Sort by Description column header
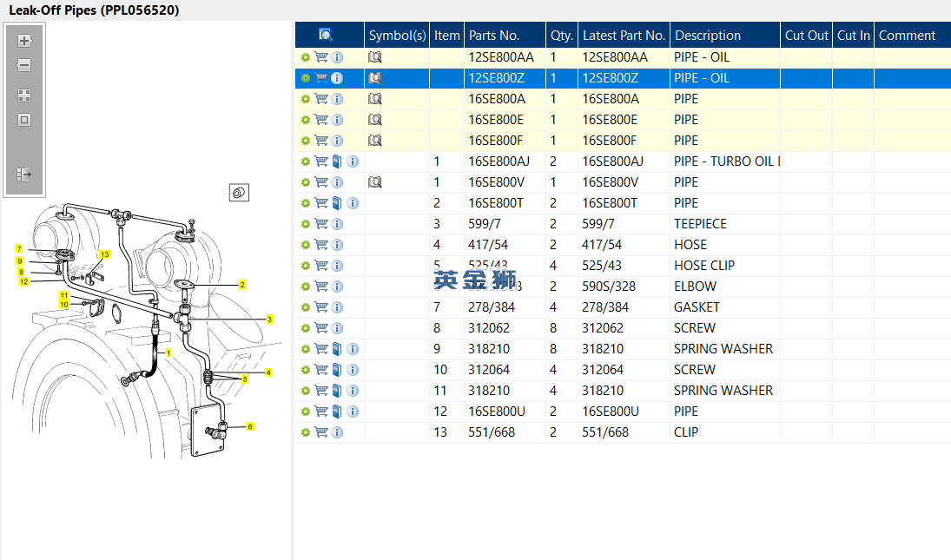This screenshot has width=951, height=560. 708,36
